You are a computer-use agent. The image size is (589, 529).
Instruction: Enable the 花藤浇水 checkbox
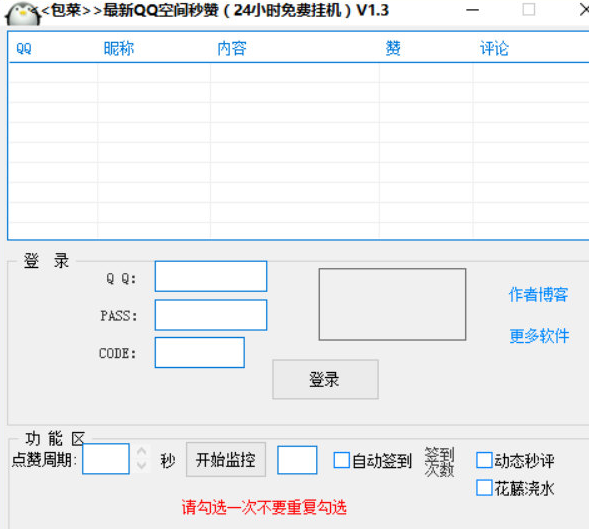pyautogui.click(x=484, y=488)
